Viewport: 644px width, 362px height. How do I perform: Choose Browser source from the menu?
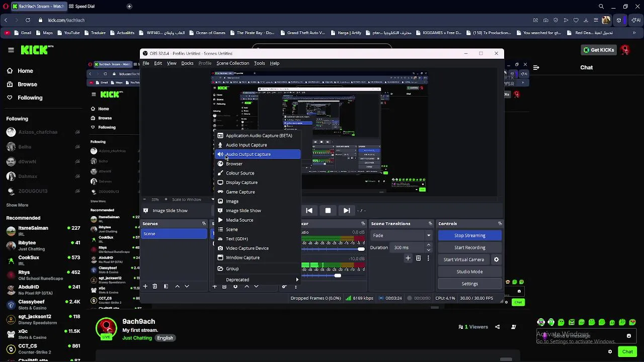pos(258,164)
